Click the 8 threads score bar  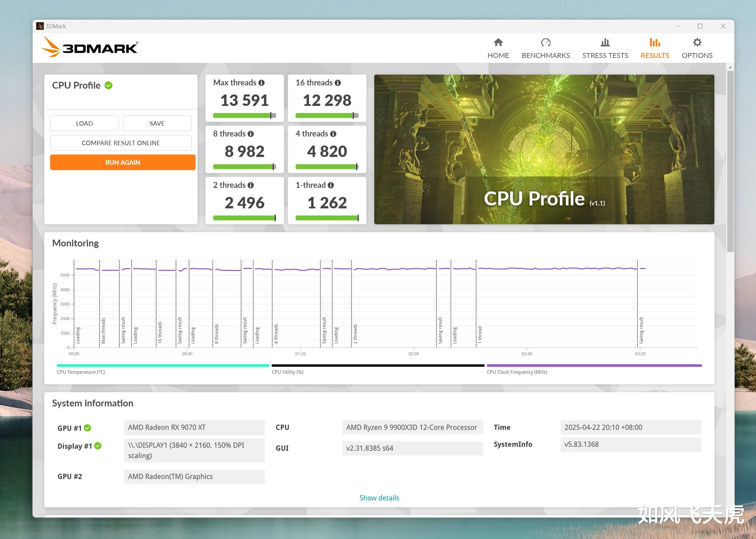coord(244,167)
